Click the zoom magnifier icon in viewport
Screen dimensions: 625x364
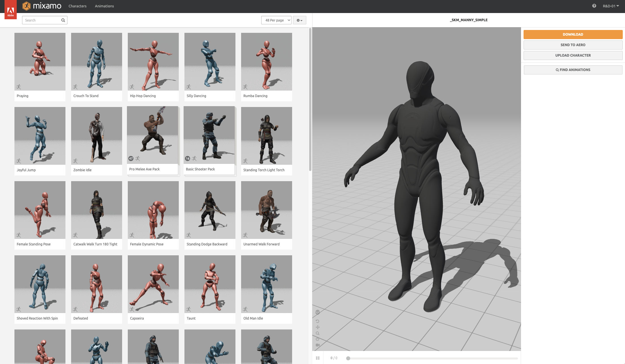point(318,333)
